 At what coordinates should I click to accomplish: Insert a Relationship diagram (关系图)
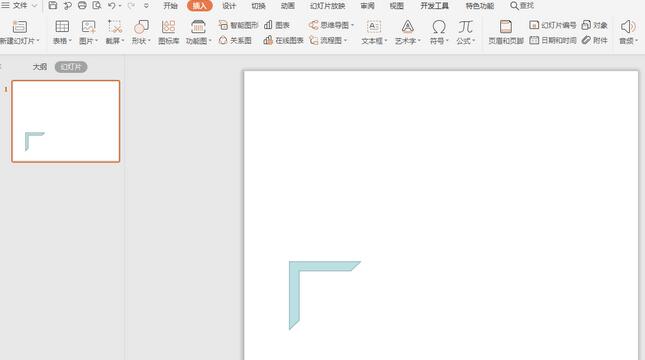coord(235,40)
